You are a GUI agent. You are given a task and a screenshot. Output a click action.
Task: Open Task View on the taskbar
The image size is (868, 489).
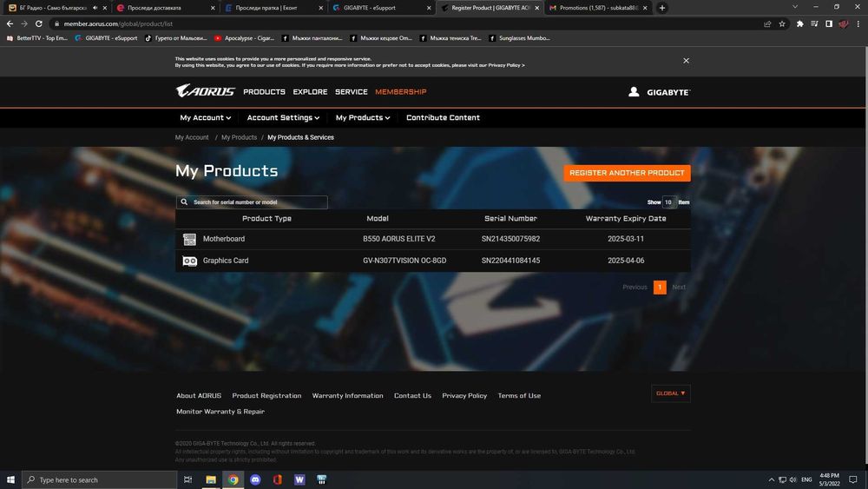(x=187, y=479)
